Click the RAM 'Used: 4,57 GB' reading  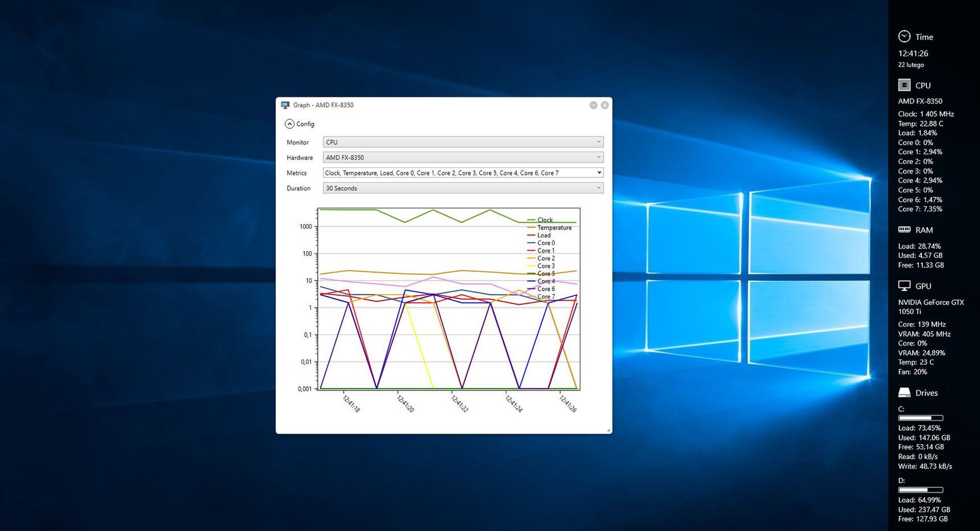(x=920, y=255)
